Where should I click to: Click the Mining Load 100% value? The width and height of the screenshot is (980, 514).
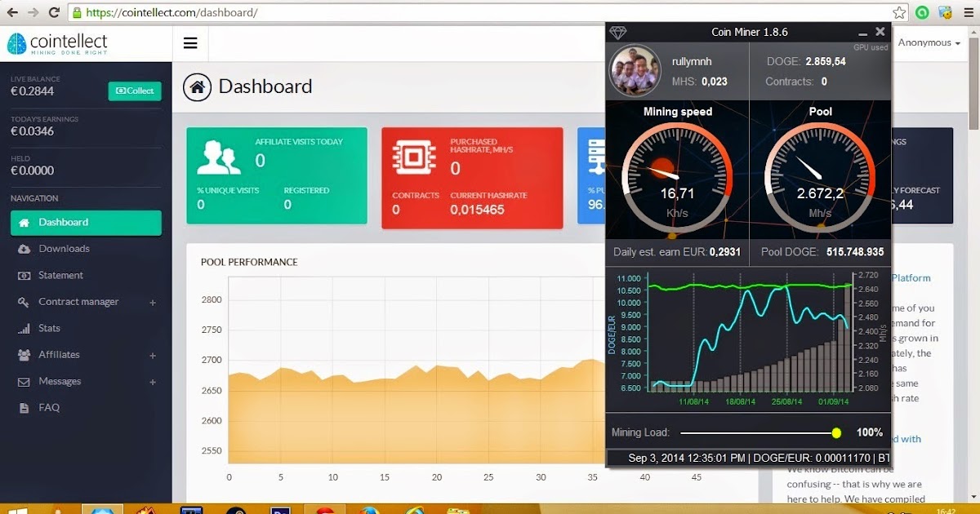pyautogui.click(x=870, y=432)
